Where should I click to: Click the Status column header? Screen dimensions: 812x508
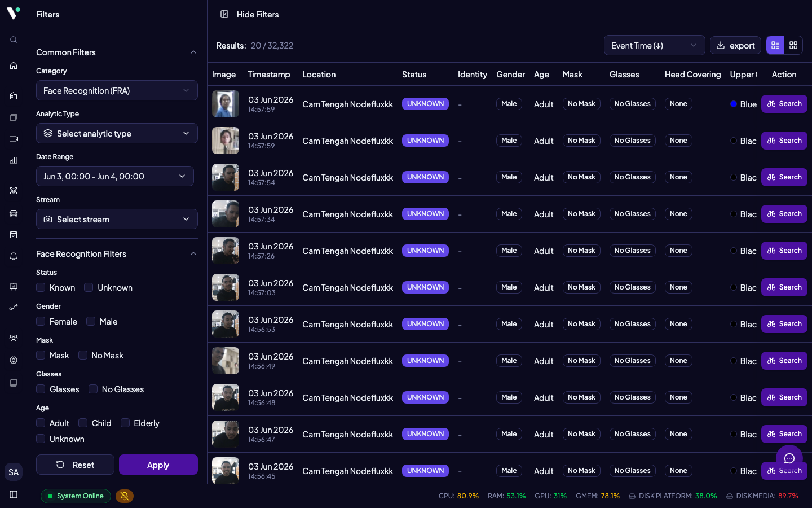click(414, 74)
